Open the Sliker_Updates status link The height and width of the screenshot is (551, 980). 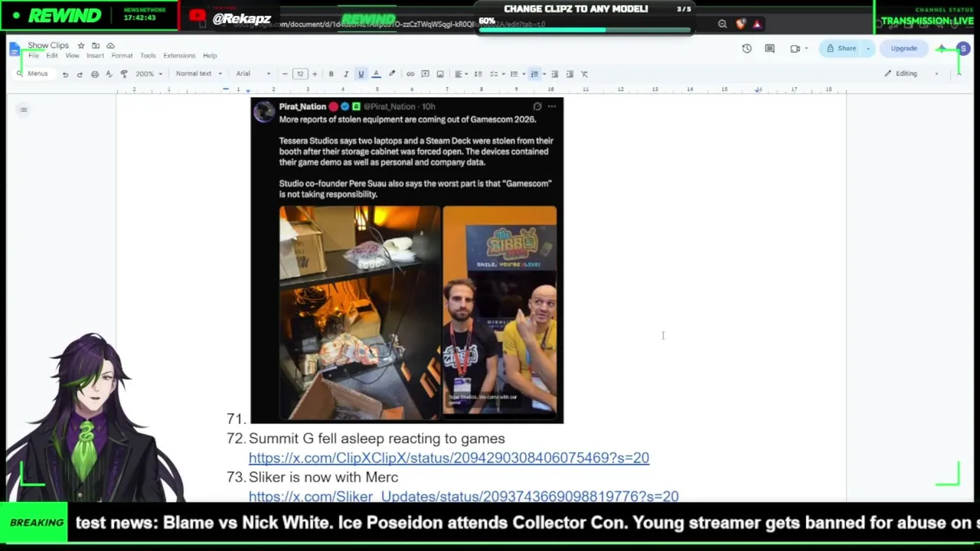tap(463, 496)
